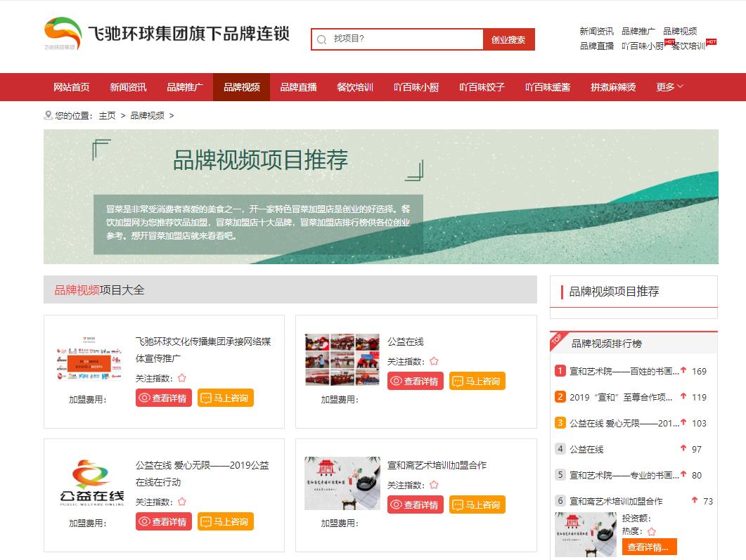Expand the 更多 navigation dropdown
This screenshot has width=746, height=560.
coord(669,87)
